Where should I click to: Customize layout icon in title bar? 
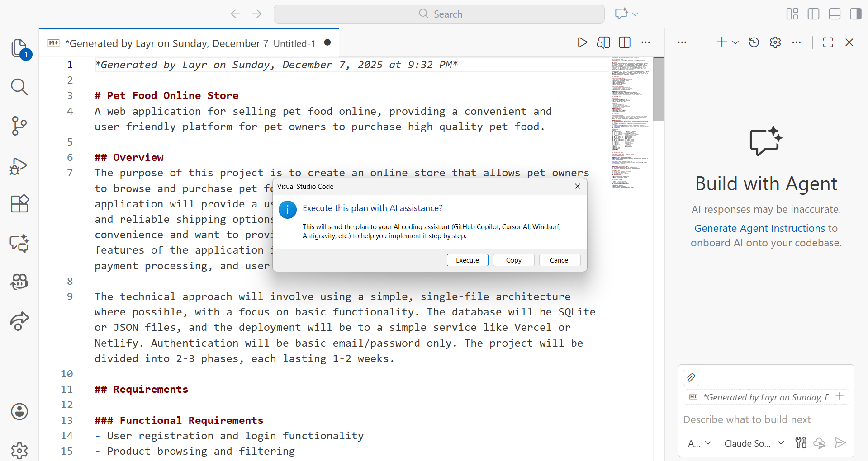tap(792, 14)
